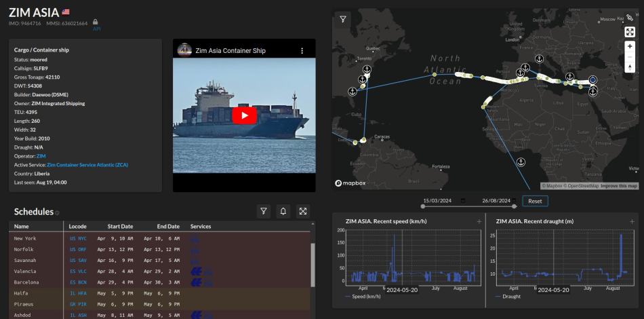644x319 pixels.
Task: Zoom out on the map
Action: click(x=630, y=57)
